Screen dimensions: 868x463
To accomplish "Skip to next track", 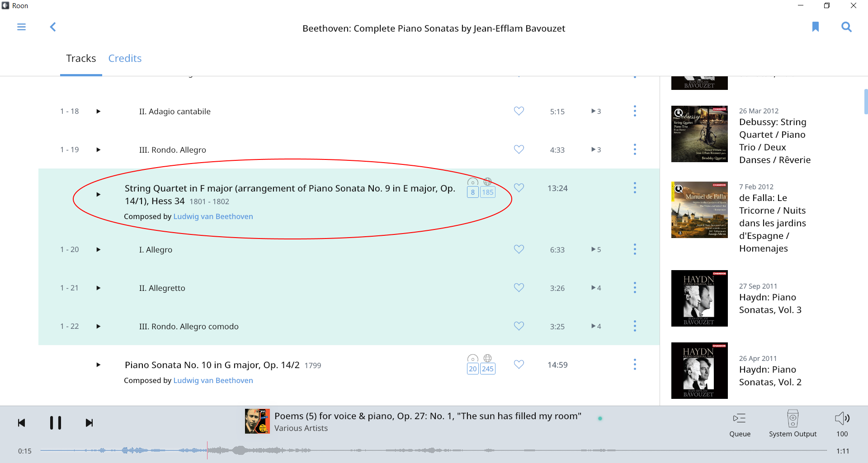I will coord(89,423).
